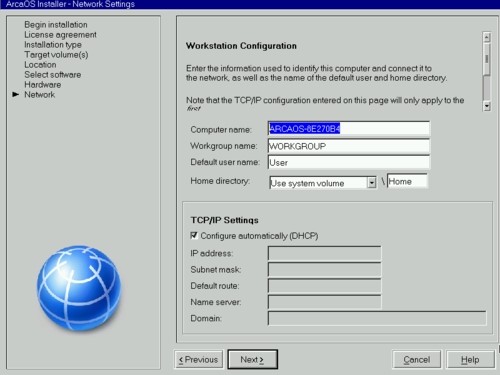Click the Home directory label
The height and width of the screenshot is (375, 500).
[220, 181]
